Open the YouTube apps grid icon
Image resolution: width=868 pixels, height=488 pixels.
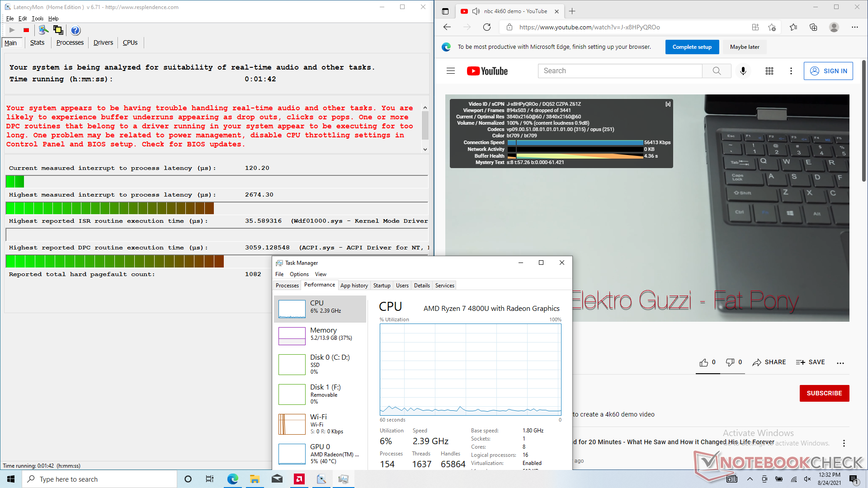pyautogui.click(x=769, y=71)
